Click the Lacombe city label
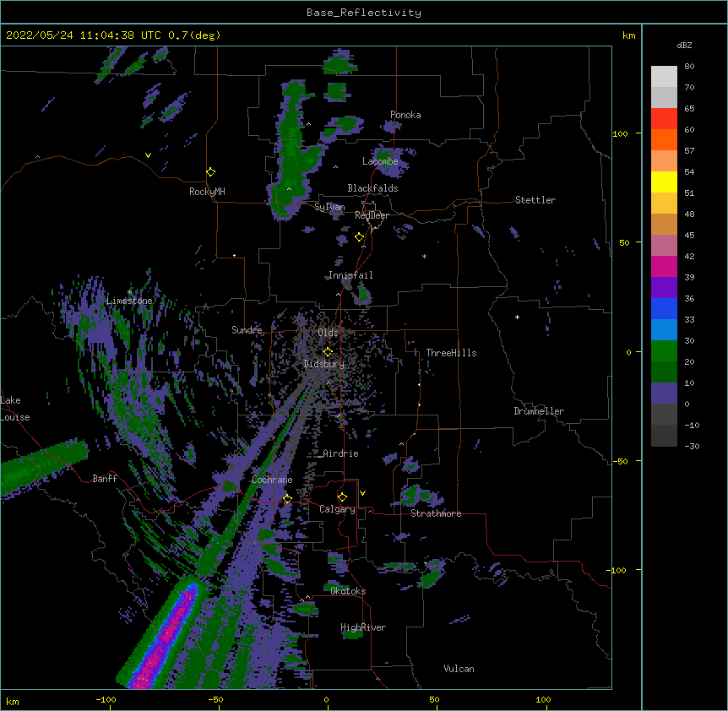Viewport: 728px width, 711px height. pos(380,161)
